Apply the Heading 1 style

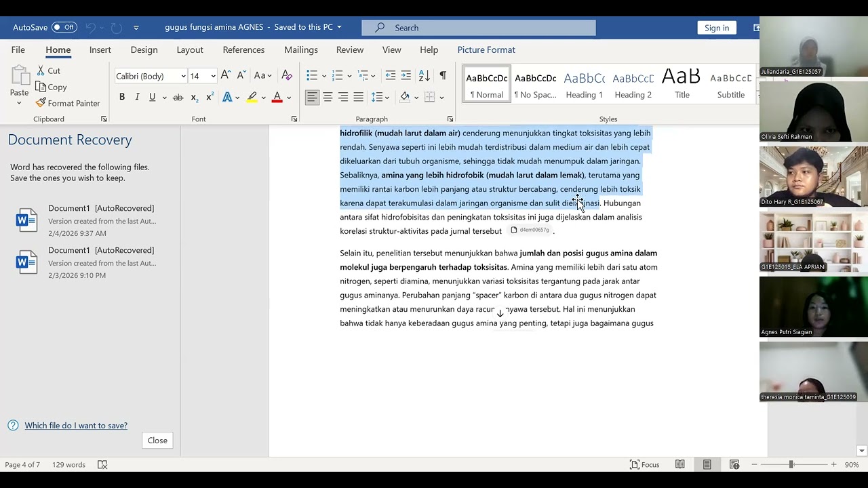585,85
